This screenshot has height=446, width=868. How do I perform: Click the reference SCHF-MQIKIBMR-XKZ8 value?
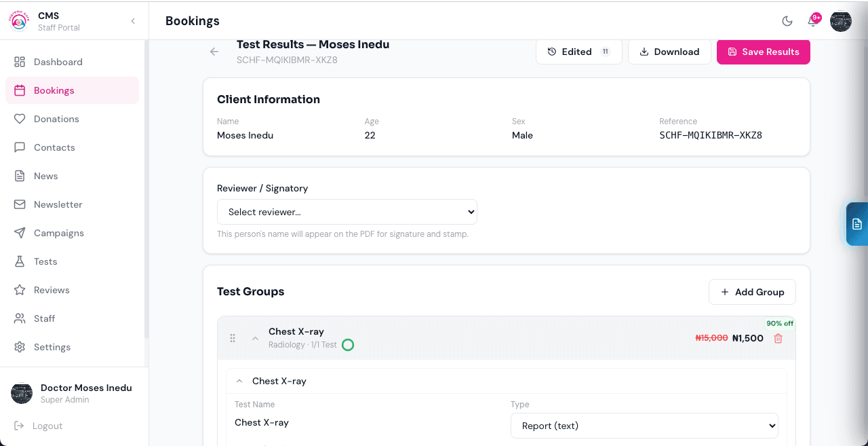(x=711, y=135)
